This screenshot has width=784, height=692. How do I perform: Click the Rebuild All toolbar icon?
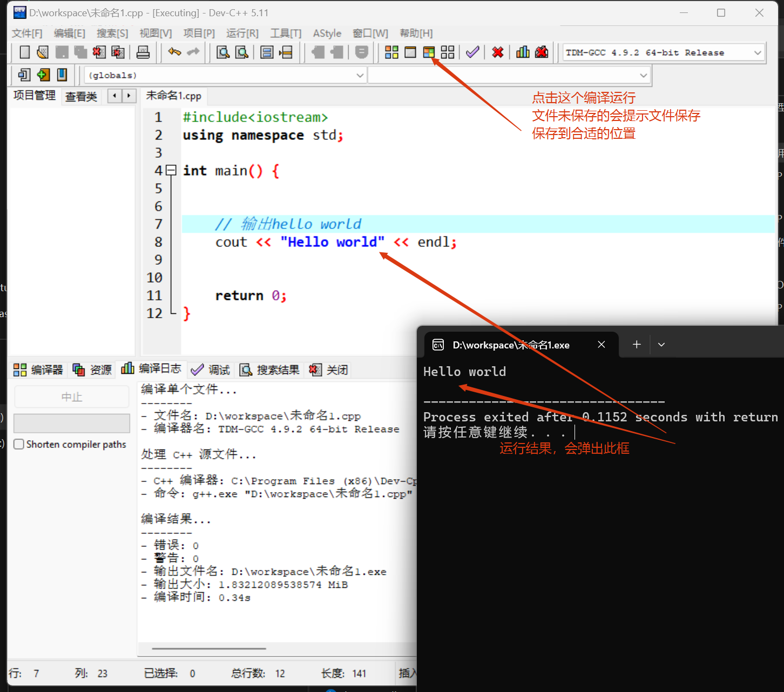[448, 52]
